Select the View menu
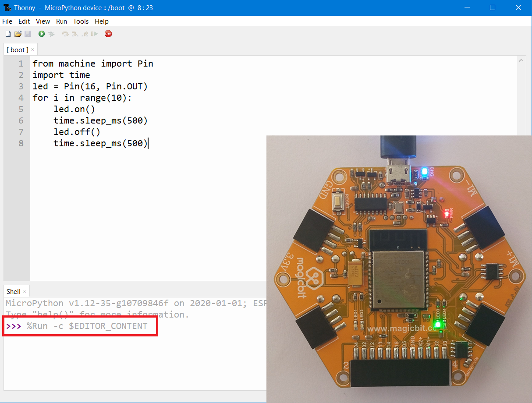Screen dimensions: 532x403 pyautogui.click(x=43, y=21)
